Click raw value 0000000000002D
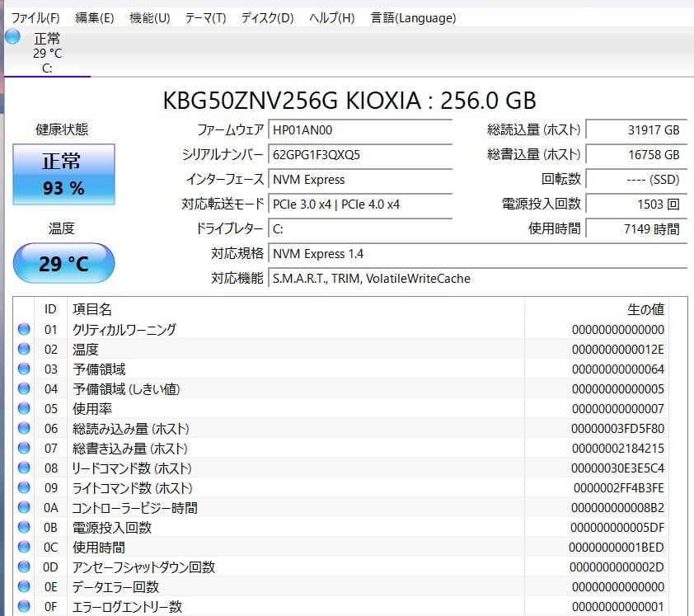 coord(617,567)
